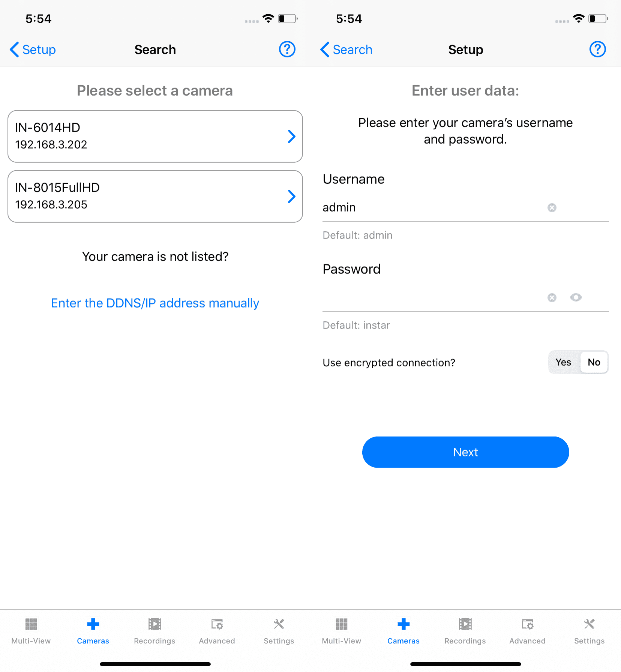Clear the Username field text
The height and width of the screenshot is (672, 621).
(552, 208)
